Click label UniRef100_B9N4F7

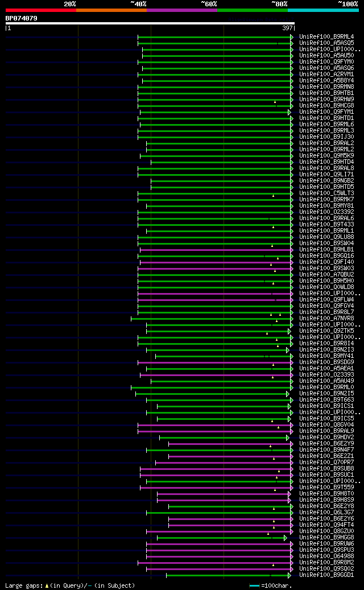(x=327, y=449)
